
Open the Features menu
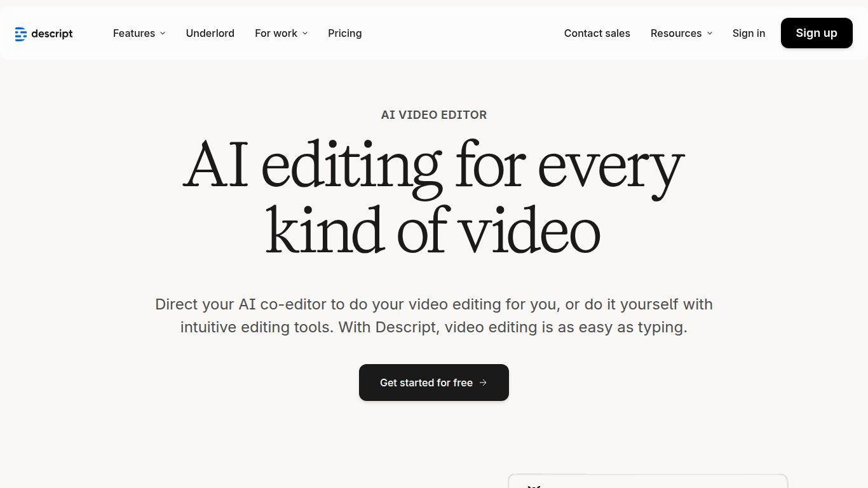click(x=134, y=33)
